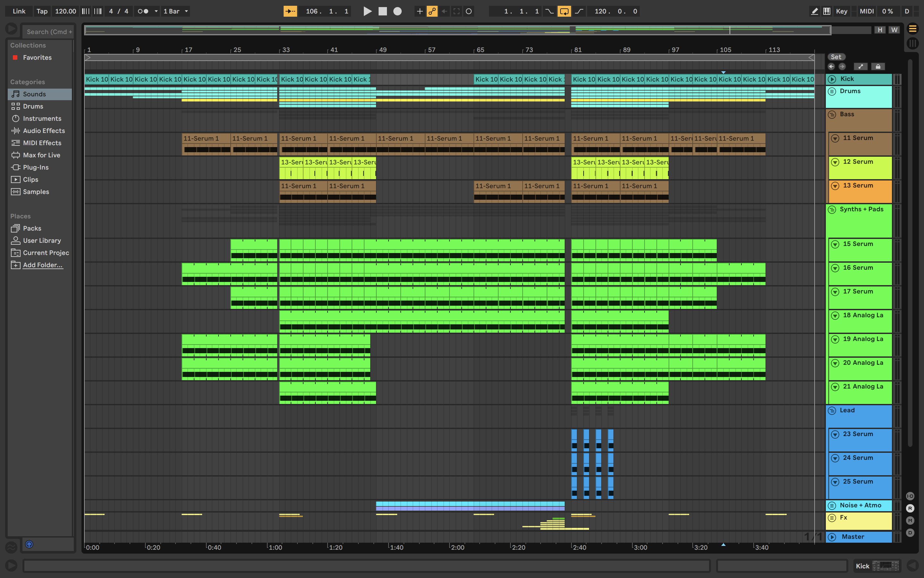Stop playback with the Stop button

(x=382, y=11)
